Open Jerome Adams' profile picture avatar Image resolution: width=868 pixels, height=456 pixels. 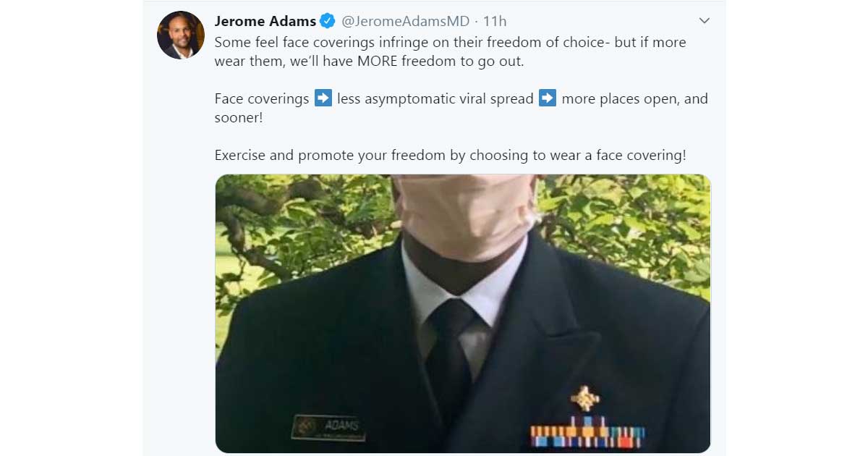click(x=181, y=35)
